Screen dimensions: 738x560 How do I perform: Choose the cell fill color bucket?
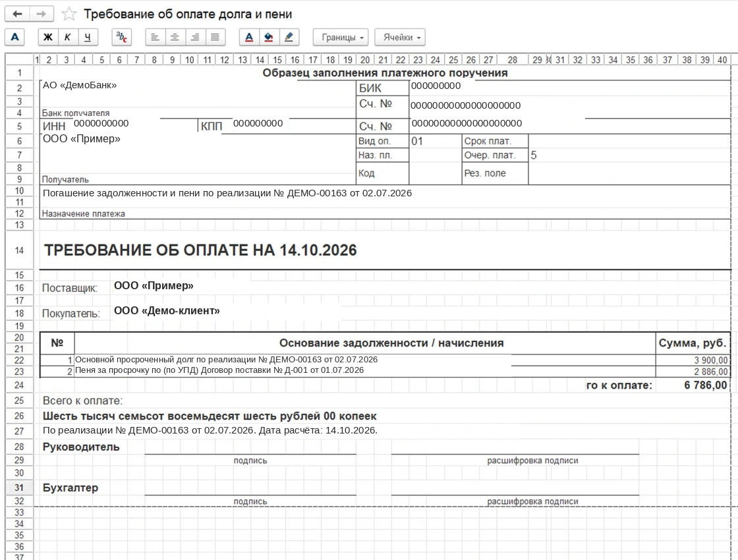coord(269,37)
